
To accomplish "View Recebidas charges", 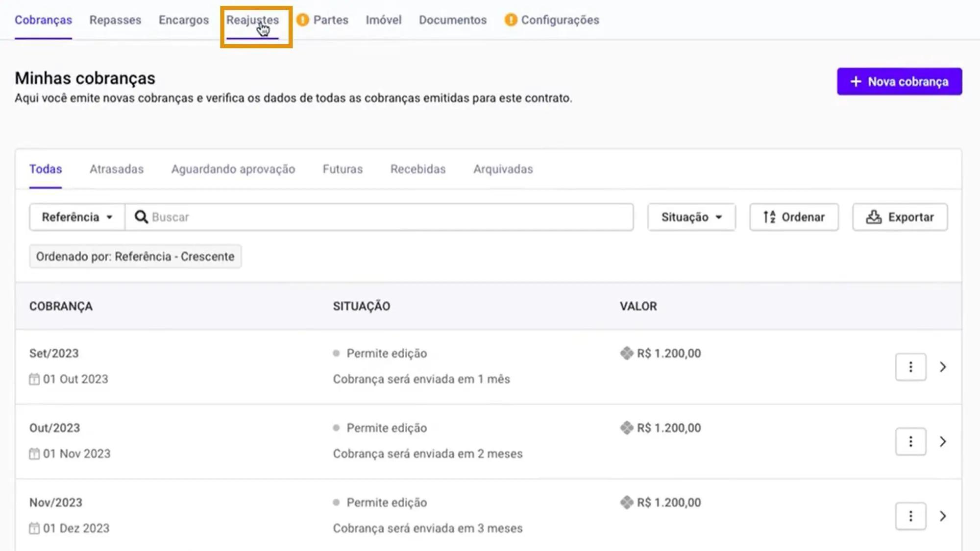I will pos(418,169).
